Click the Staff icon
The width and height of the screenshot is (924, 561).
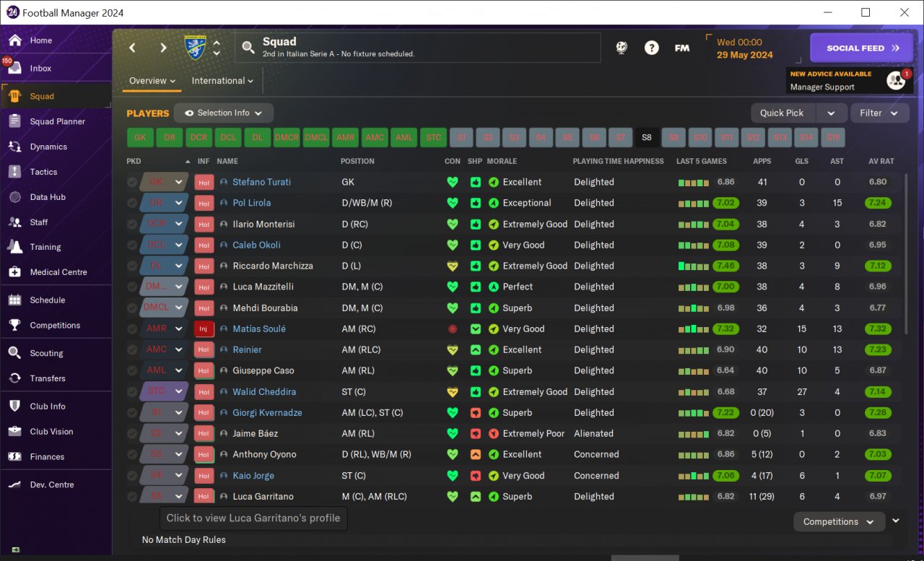(14, 222)
